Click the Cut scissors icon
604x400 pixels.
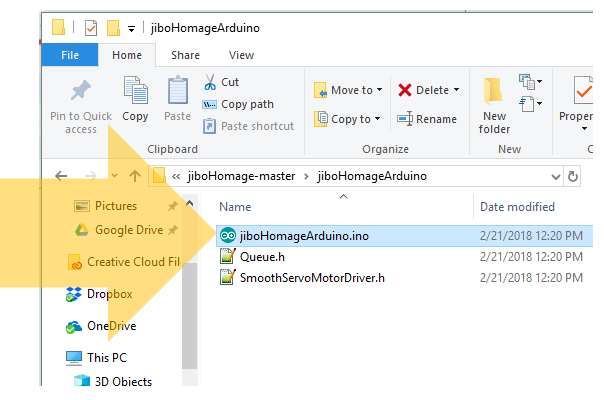211,82
